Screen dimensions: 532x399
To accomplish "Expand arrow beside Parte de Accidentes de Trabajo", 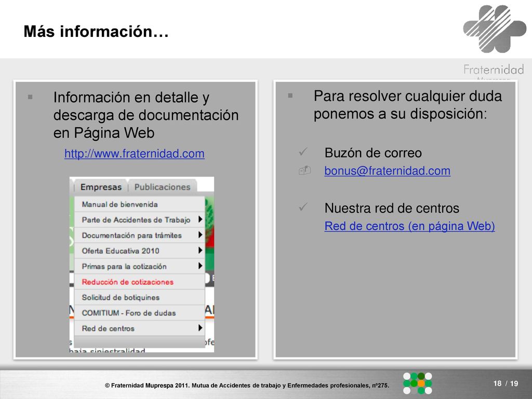I will point(200,220).
